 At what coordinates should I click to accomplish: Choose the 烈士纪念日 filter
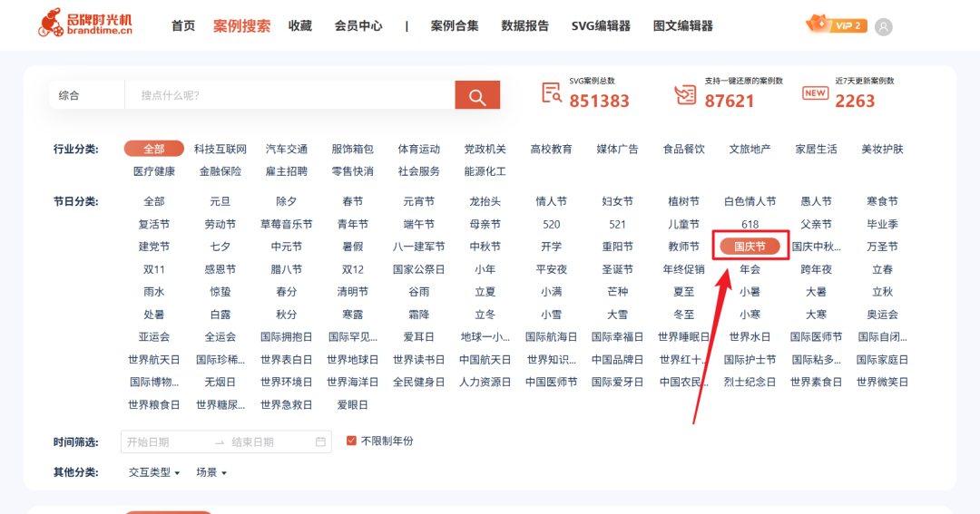[x=750, y=382]
